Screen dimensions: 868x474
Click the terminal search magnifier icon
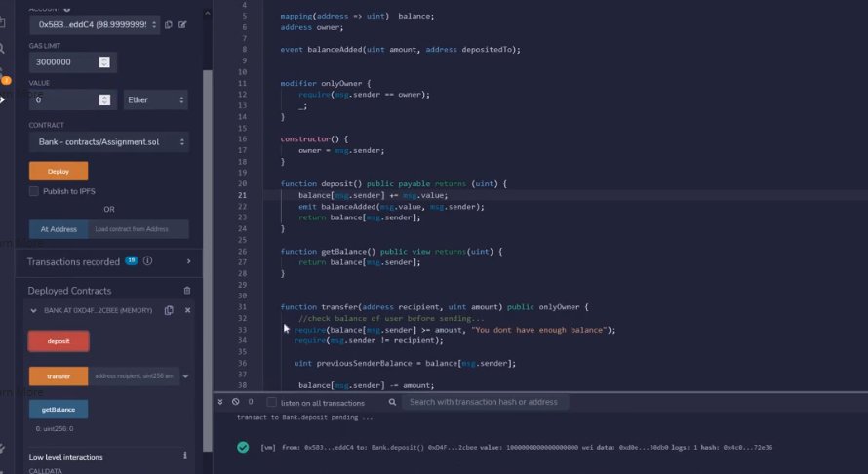(392, 402)
